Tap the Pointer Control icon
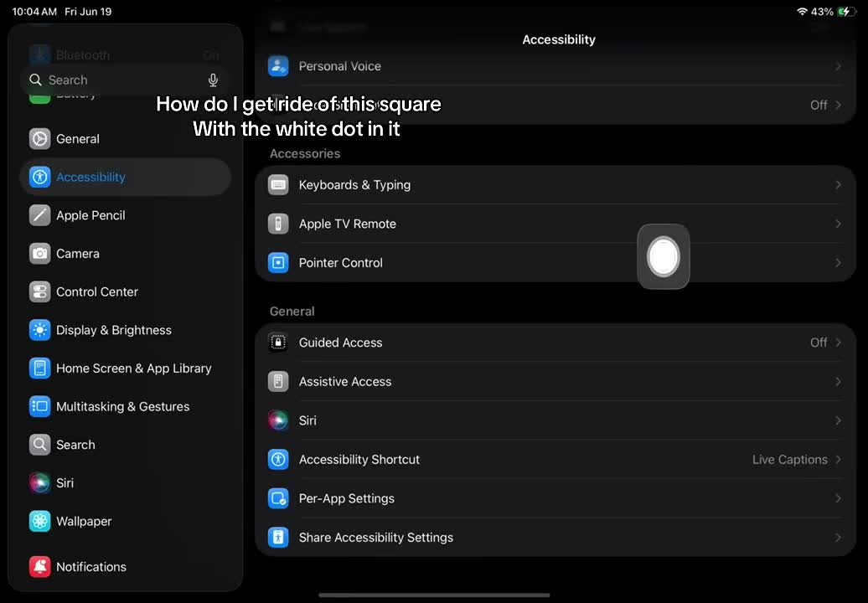This screenshot has width=868, height=603. click(278, 263)
